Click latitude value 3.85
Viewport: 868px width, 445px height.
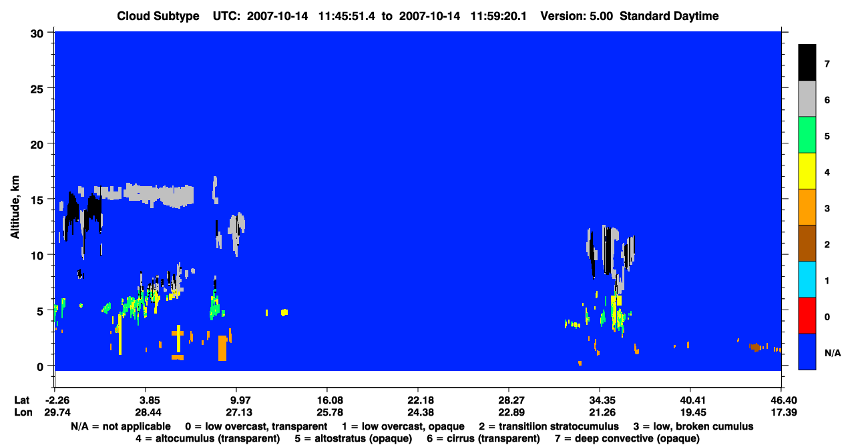(x=147, y=400)
